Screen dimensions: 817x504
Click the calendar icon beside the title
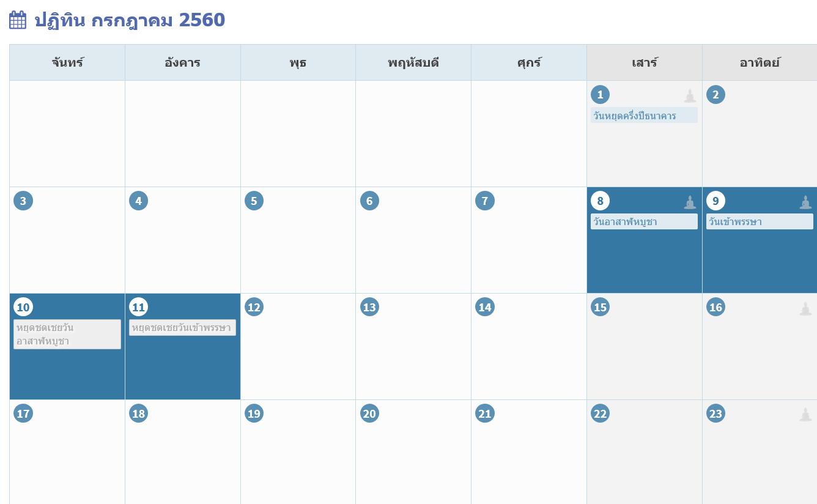[x=18, y=20]
